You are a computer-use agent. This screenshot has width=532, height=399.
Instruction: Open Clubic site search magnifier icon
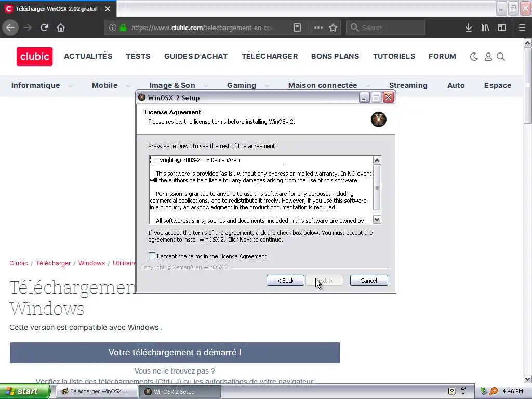tap(501, 57)
